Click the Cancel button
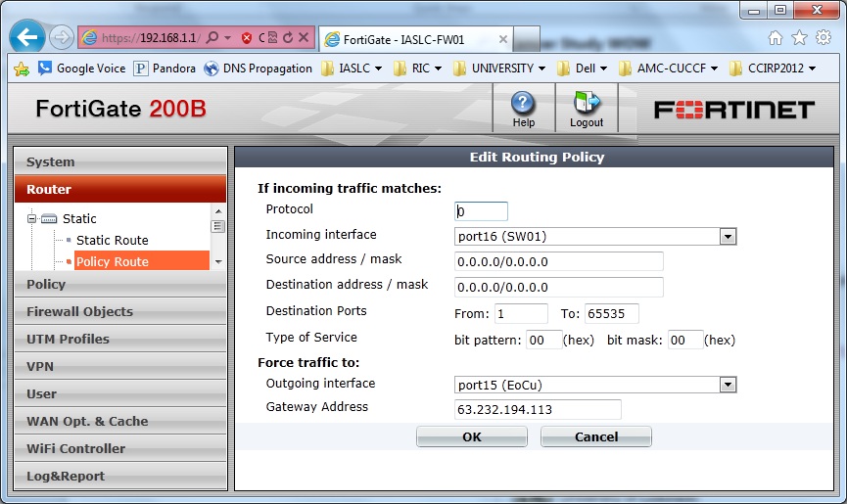This screenshot has height=504, width=847. pyautogui.click(x=595, y=436)
